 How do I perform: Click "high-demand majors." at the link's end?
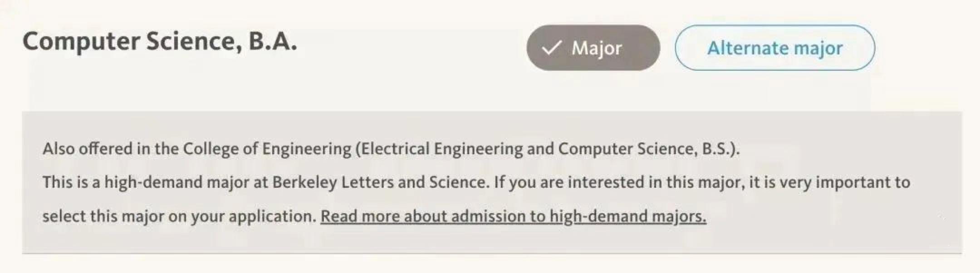coord(628,216)
